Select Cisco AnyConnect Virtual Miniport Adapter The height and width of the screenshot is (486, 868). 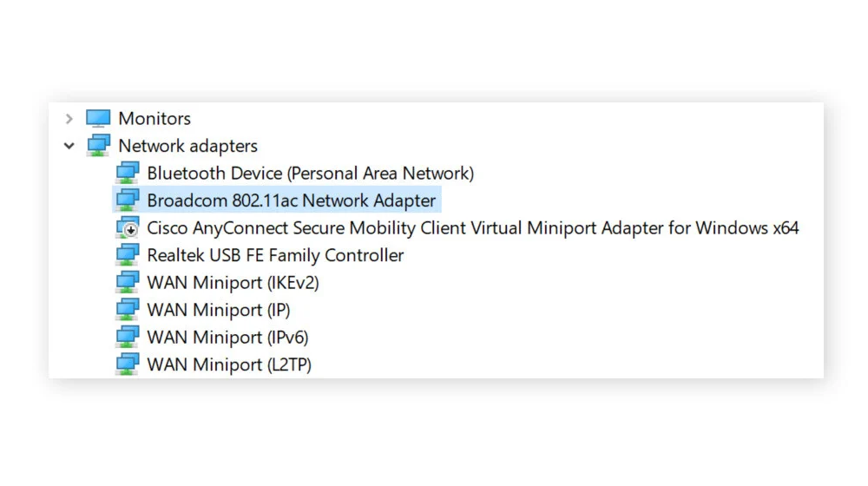point(473,228)
